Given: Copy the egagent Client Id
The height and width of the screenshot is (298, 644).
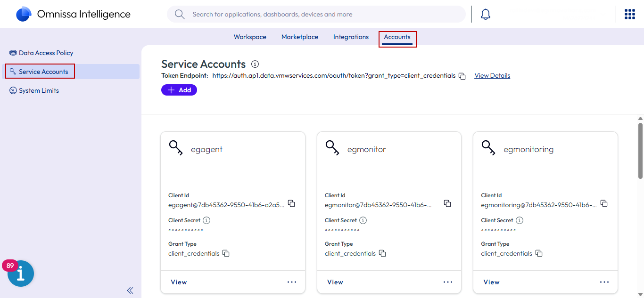Looking at the screenshot, I should point(291,204).
